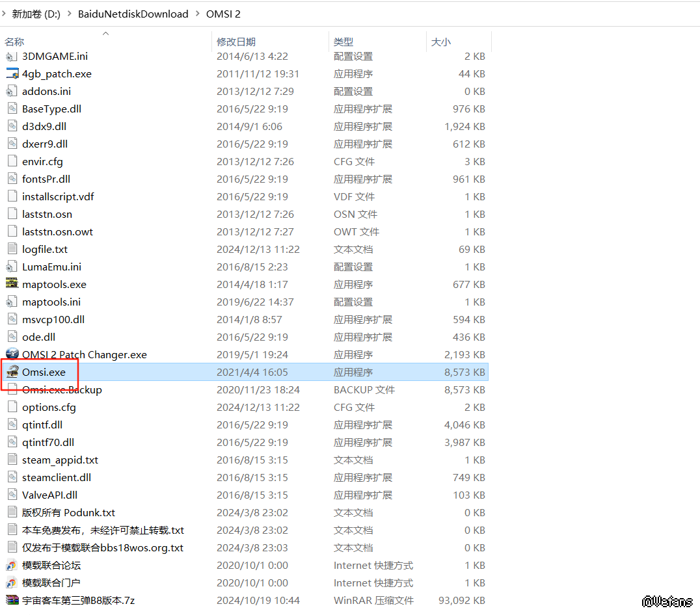
Task: Expand the chevron before 新加卷 (D:)
Action: click(5, 14)
